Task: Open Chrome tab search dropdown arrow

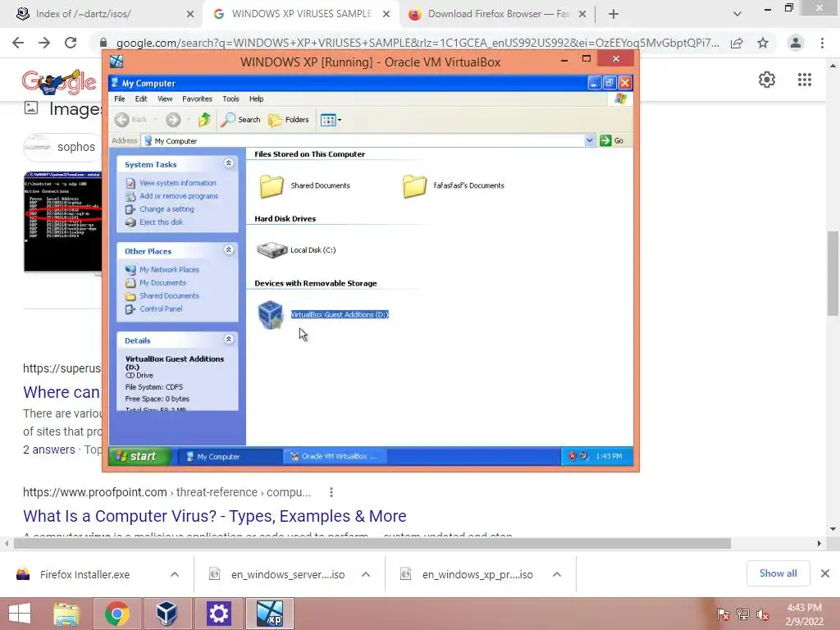Action: click(737, 15)
